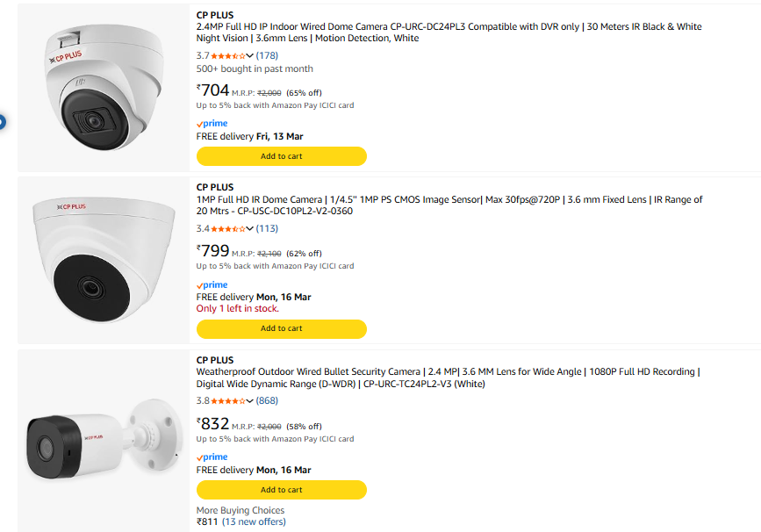
Task: Expand rating breakdown chevron for the 3.4 rated camera
Action: (250, 229)
